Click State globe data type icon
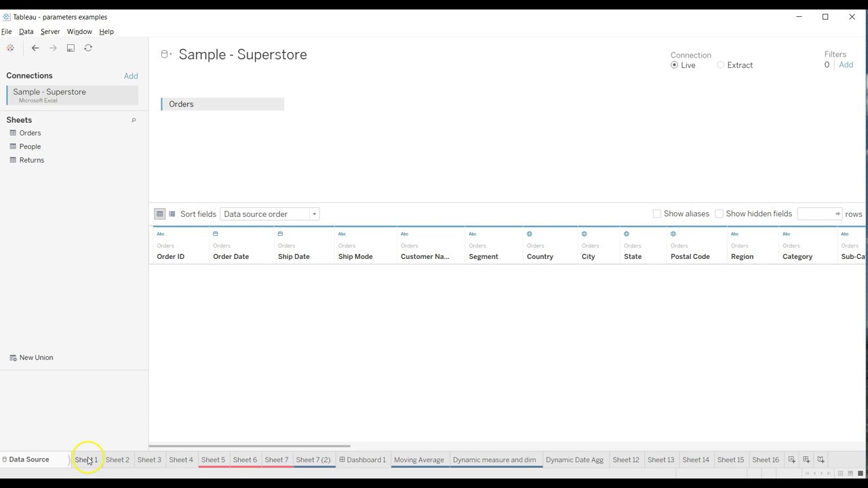 (627, 234)
